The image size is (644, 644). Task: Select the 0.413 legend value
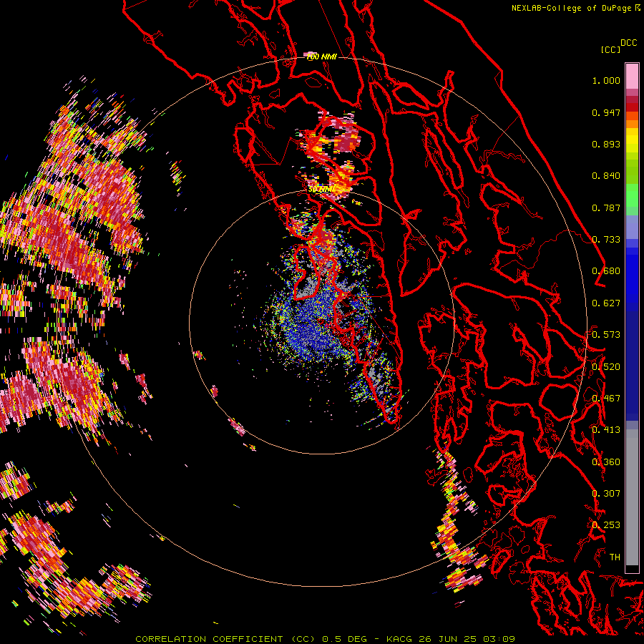click(x=606, y=430)
